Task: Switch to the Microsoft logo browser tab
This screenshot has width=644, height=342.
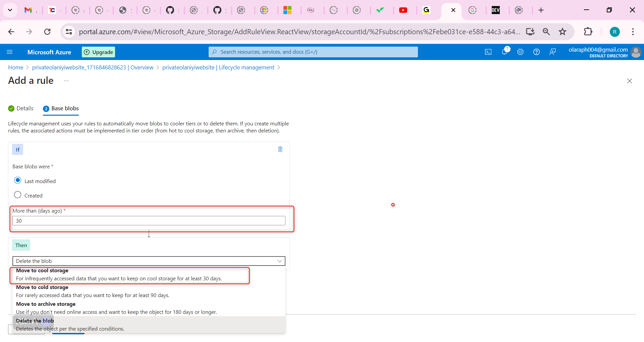Action: click(x=287, y=10)
